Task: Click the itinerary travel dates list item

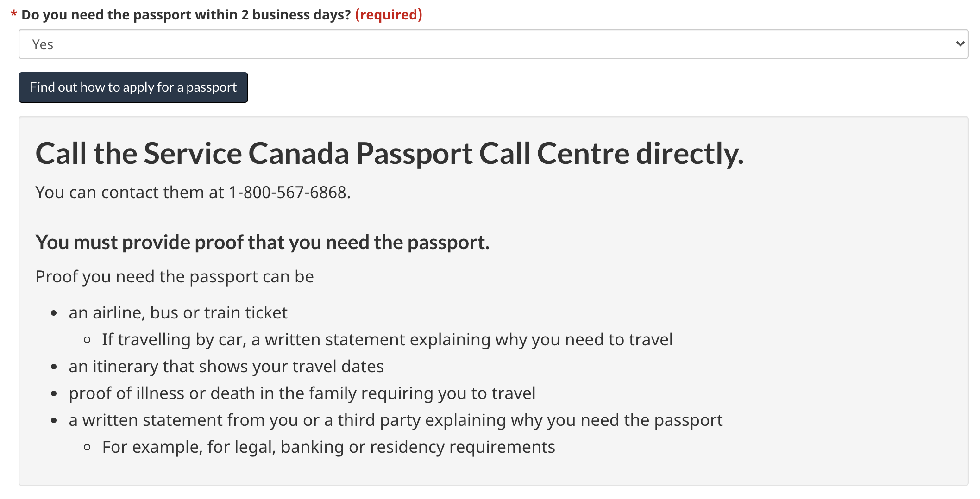Action: coord(226,367)
